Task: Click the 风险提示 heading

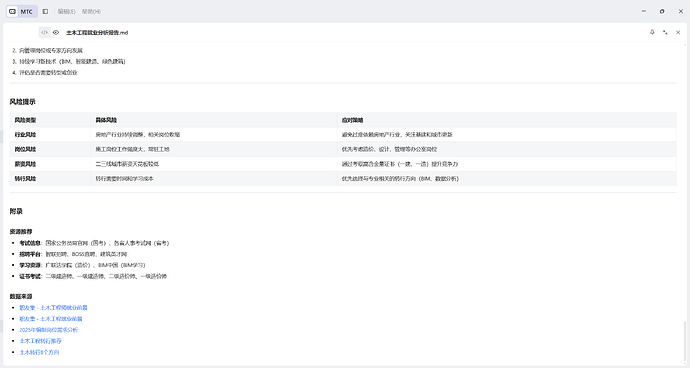Action: click(x=22, y=102)
